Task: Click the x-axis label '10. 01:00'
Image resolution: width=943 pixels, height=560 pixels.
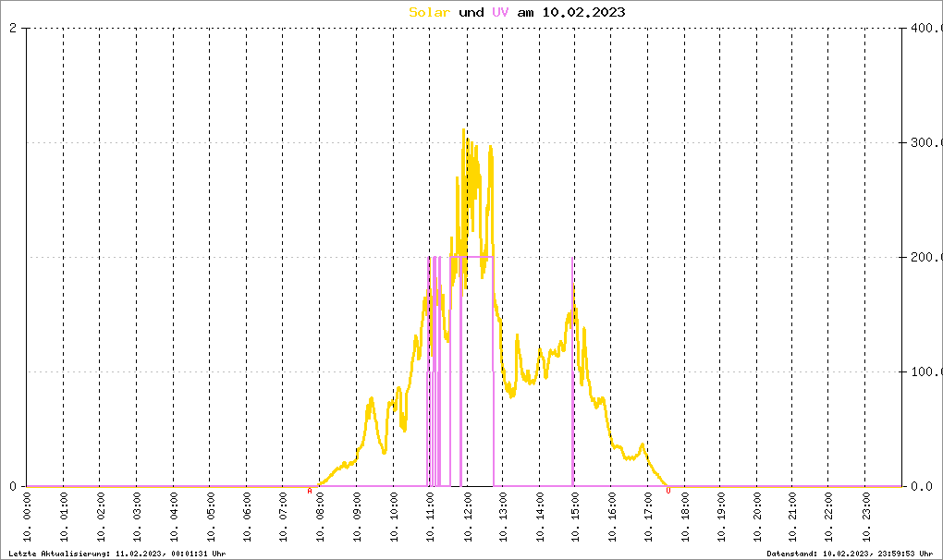Action: [x=63, y=517]
